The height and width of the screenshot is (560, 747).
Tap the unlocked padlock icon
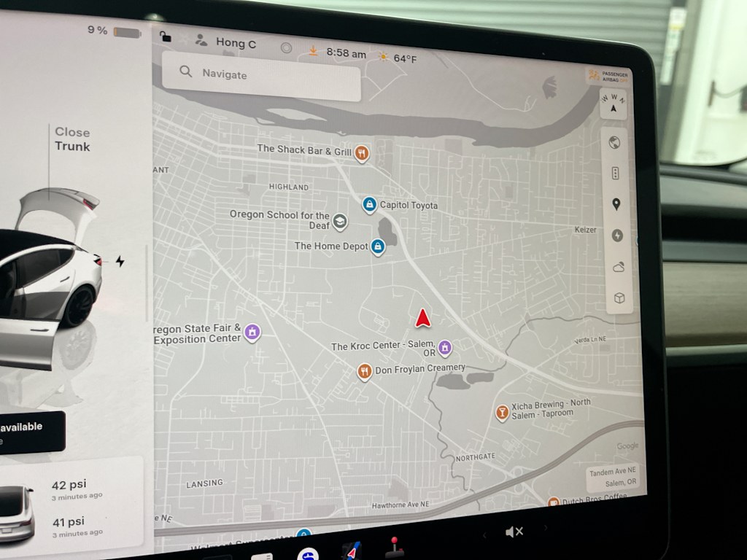tap(165, 36)
